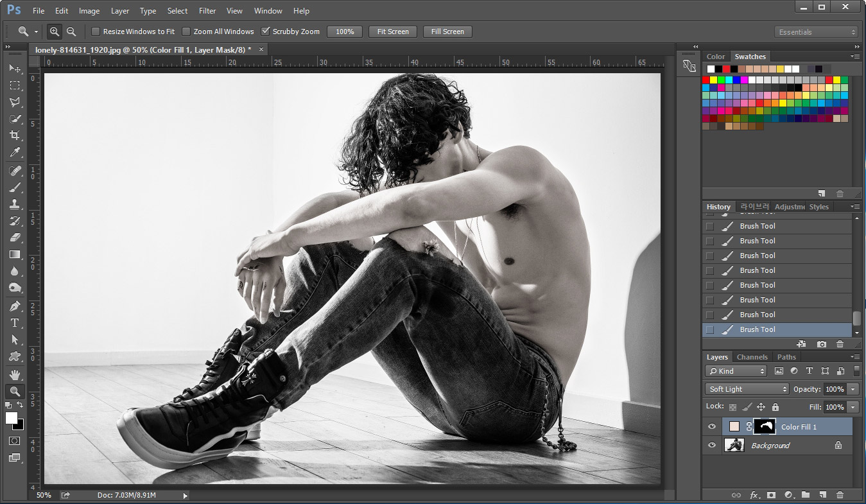
Task: Toggle lock position for layer
Action: (x=761, y=407)
